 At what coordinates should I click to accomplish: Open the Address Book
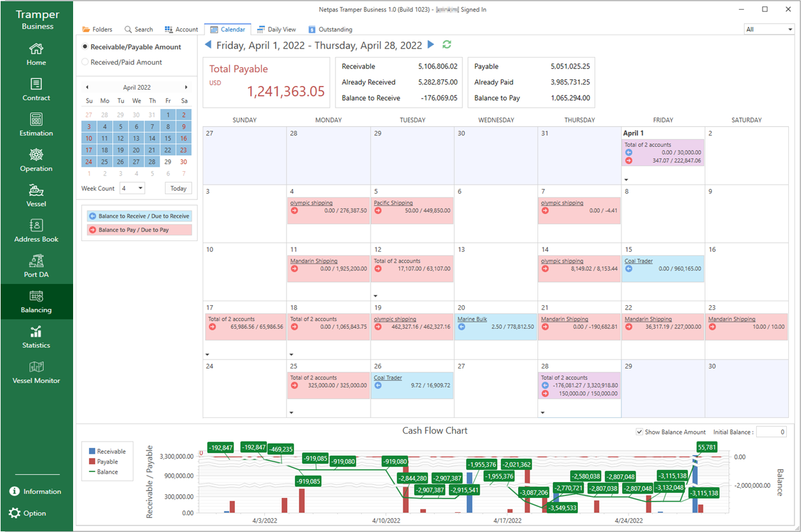(x=37, y=230)
